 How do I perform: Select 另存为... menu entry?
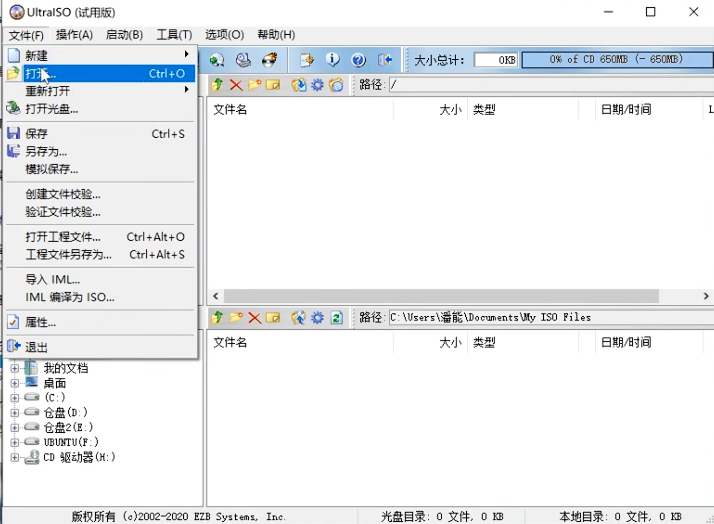[x=46, y=151]
